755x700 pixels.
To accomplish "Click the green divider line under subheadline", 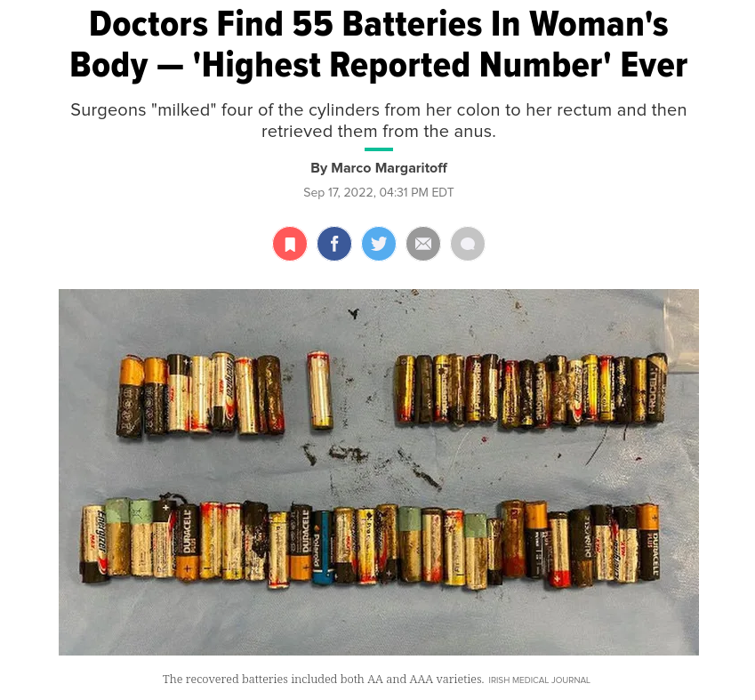I will click(x=379, y=149).
